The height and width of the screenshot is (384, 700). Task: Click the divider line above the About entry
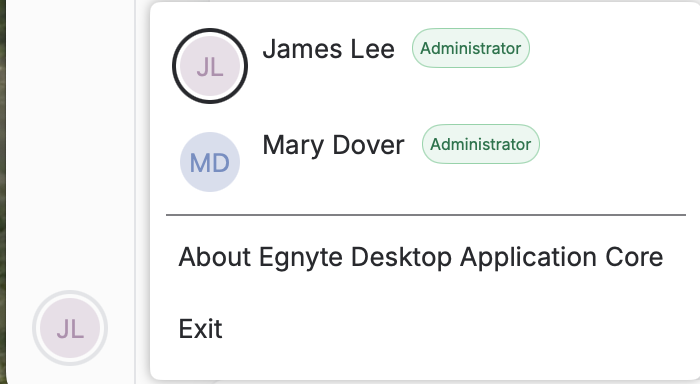pyautogui.click(x=426, y=215)
